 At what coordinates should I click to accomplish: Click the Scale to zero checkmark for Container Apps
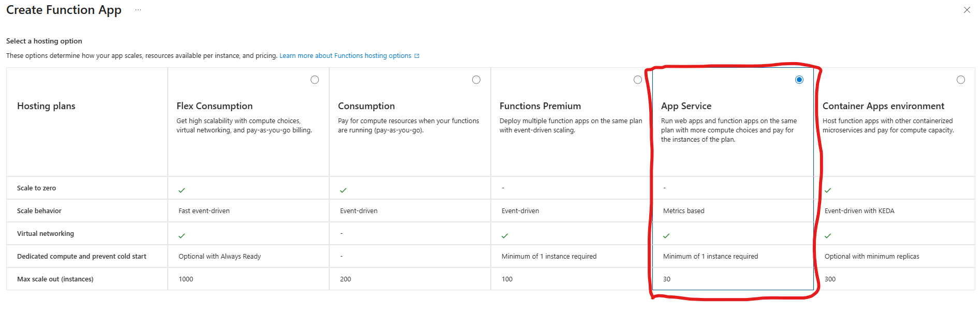[x=828, y=190]
